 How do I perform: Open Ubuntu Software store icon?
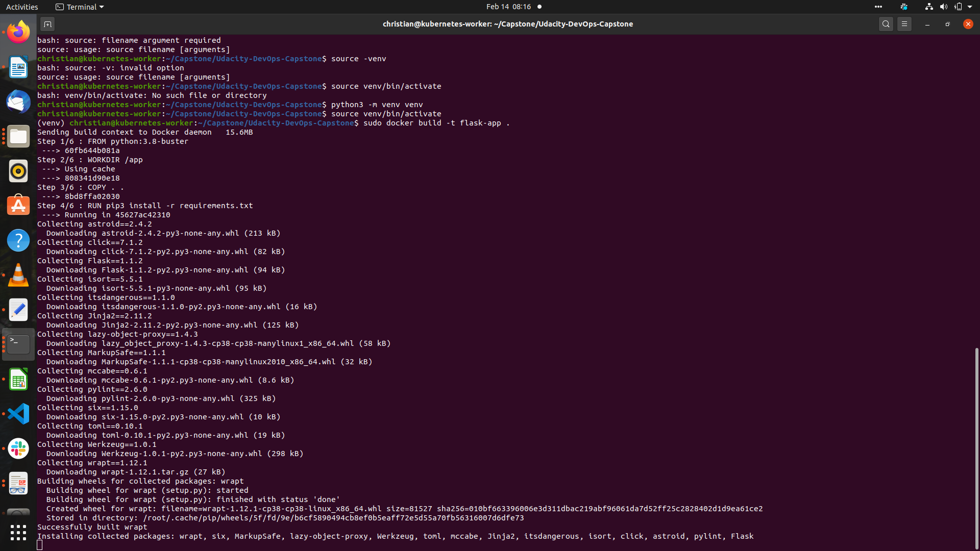tap(18, 206)
